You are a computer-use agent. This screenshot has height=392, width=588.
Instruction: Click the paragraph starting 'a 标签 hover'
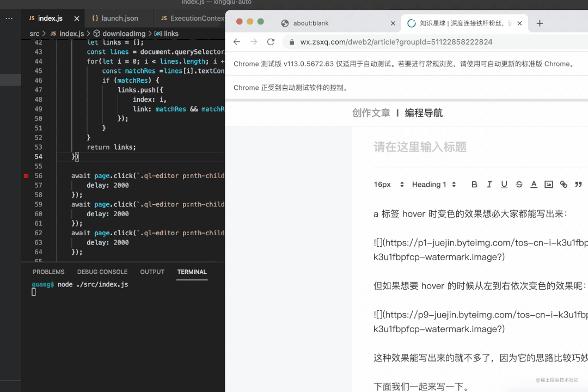tap(470, 214)
